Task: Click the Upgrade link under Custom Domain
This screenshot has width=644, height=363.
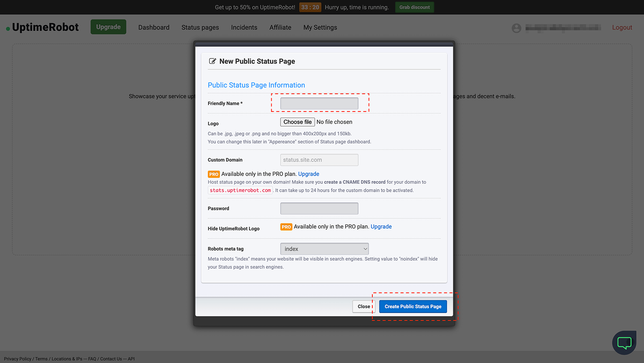Action: tap(309, 174)
